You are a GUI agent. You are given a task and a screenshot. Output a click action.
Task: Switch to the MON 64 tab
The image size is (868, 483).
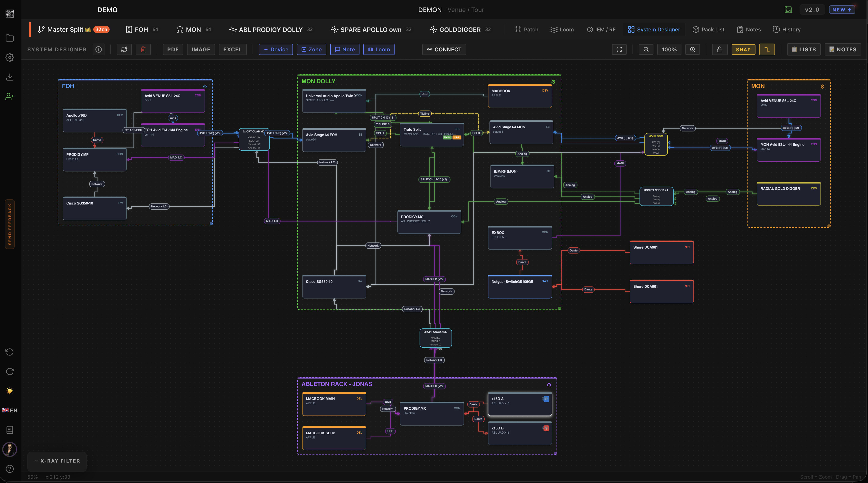(x=194, y=30)
